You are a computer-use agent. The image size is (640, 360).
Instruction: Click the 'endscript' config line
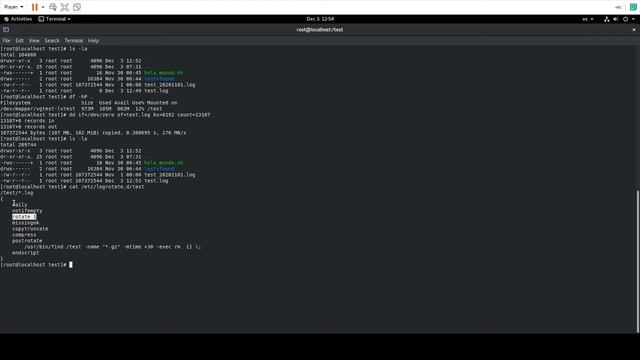click(x=25, y=253)
